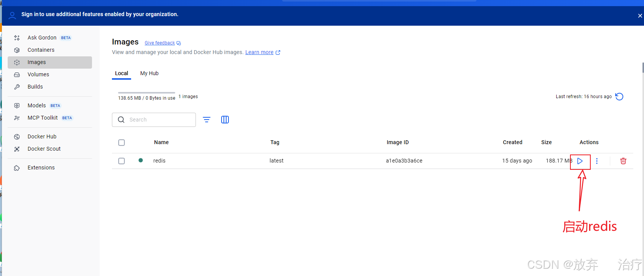Click the external link icon beside Learn more
This screenshot has height=276, width=644.
coord(278,53)
